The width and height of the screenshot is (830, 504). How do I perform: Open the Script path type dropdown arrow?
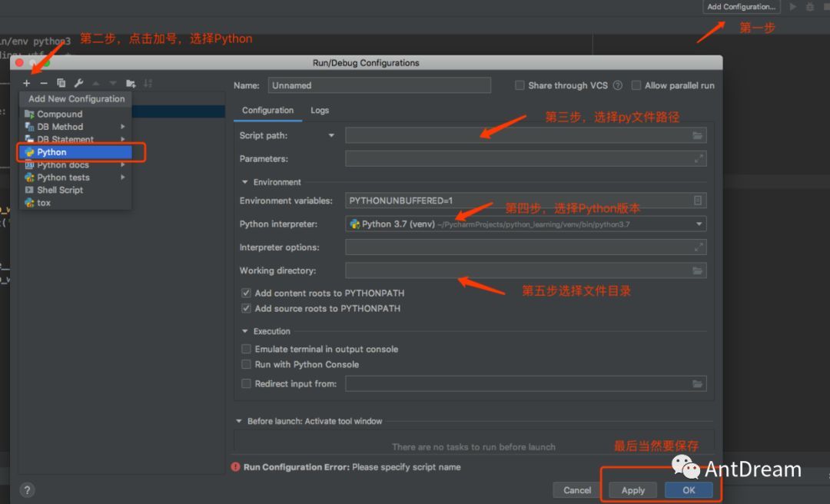[331, 135]
